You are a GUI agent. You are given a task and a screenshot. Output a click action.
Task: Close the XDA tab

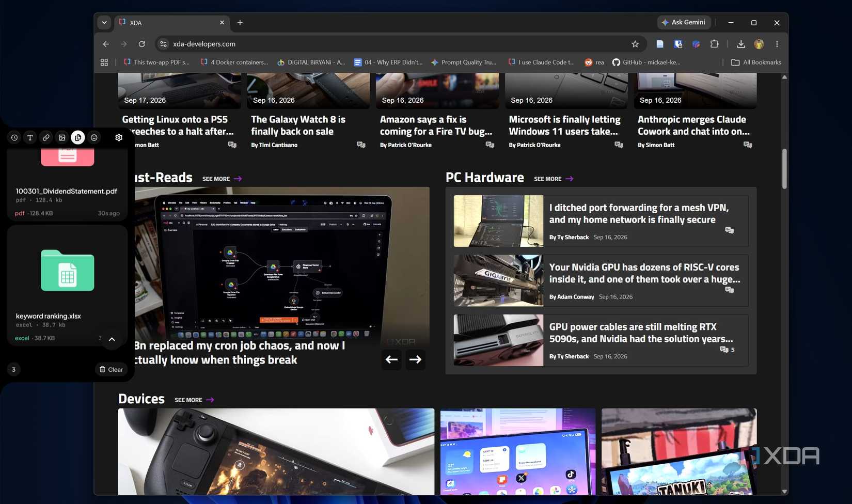point(222,23)
